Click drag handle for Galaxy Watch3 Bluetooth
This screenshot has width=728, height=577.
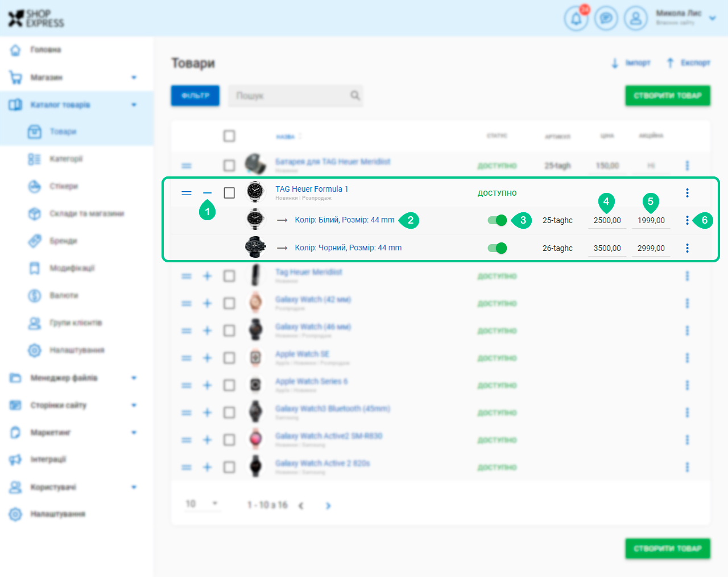click(x=187, y=413)
